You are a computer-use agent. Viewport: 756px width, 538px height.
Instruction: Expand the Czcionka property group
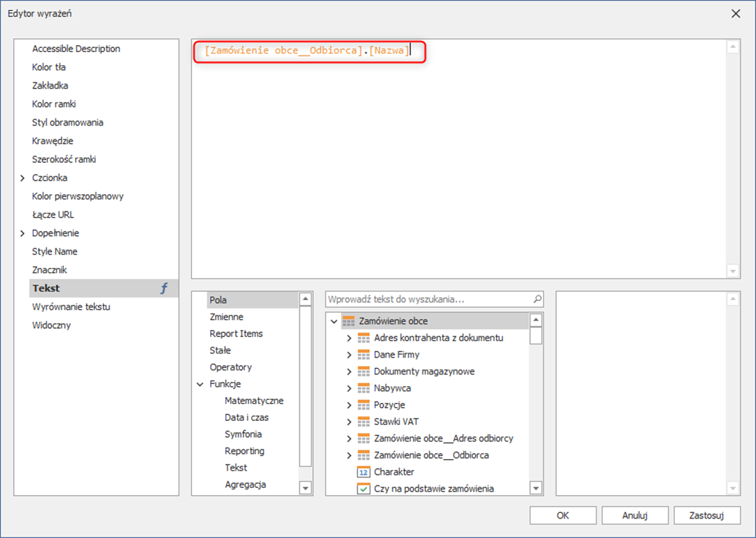[23, 178]
